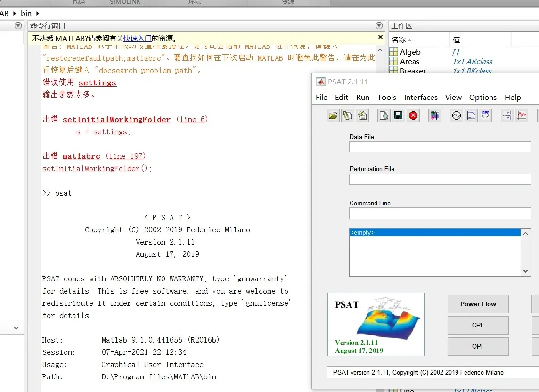
Task: Open the matlabrc error link
Action: (x=81, y=156)
